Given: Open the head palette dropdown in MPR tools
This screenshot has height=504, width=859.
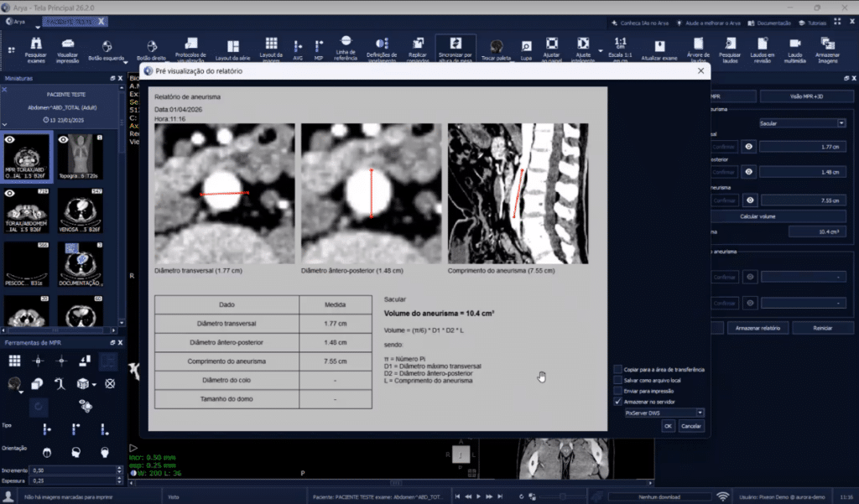Looking at the screenshot, I should point(21,392).
